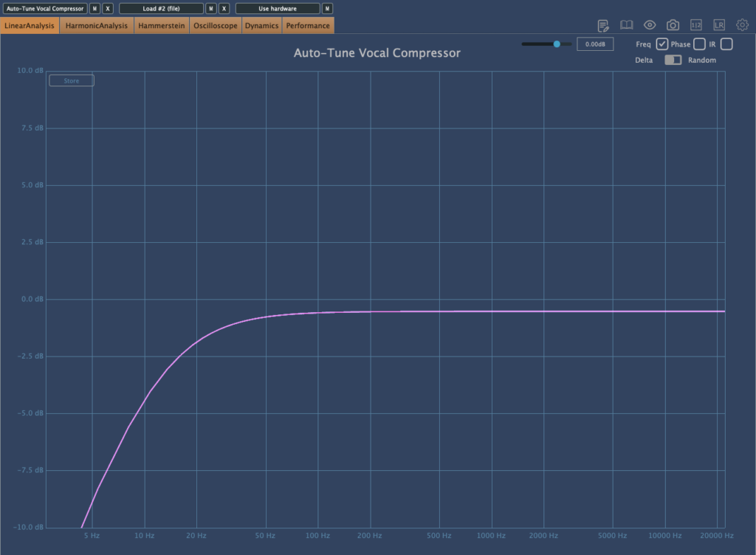Switch to Dynamics tab

coord(261,26)
